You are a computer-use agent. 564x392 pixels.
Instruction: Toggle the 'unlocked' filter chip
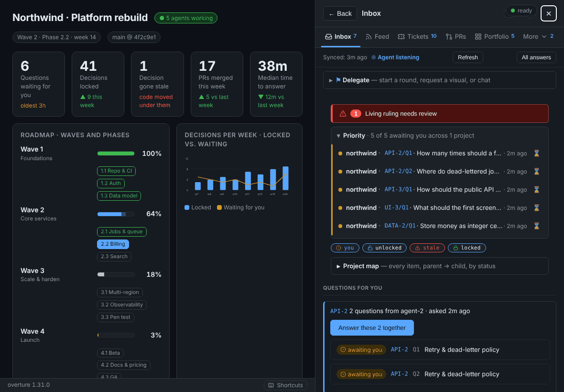click(384, 248)
